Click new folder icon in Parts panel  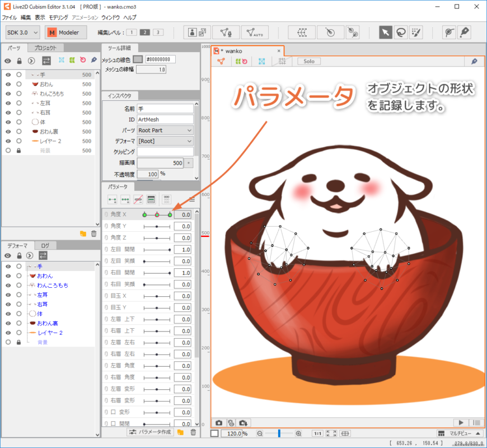tap(83, 234)
